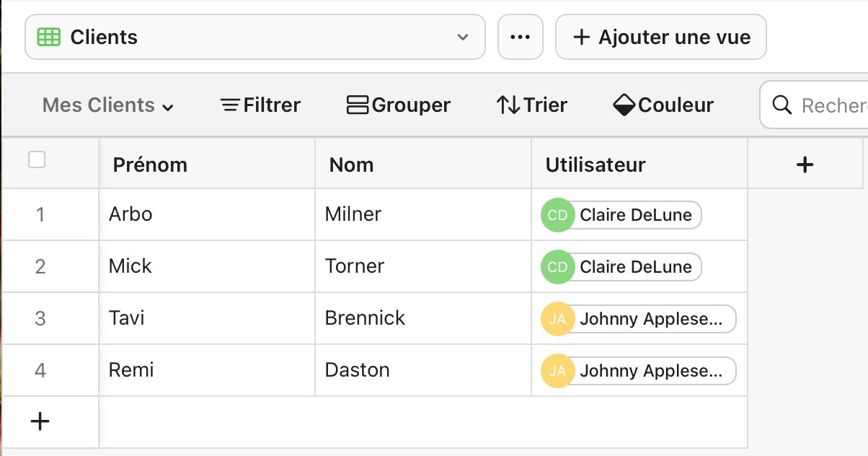Click Johnny Appleseed's yellow avatar on row 3
The image size is (868, 456).
coord(557,318)
